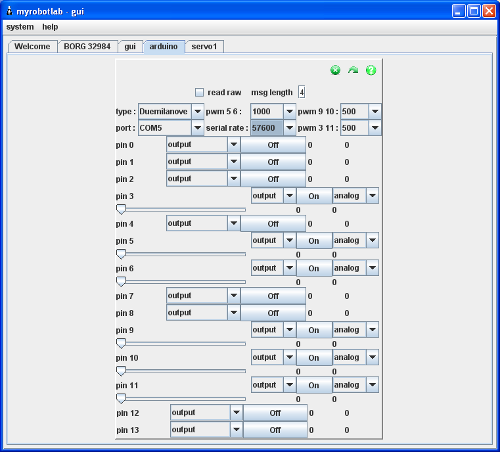Open the green question mark help icon

[x=371, y=70]
